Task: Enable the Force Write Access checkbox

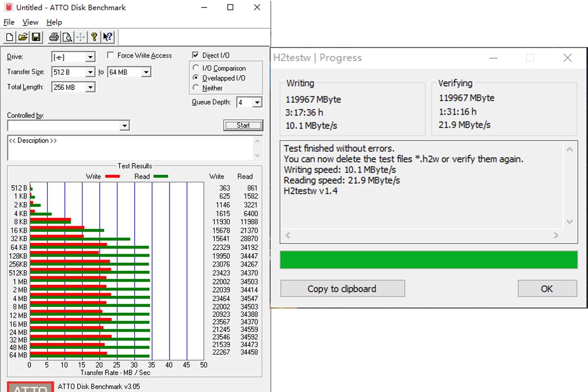Action: point(110,55)
